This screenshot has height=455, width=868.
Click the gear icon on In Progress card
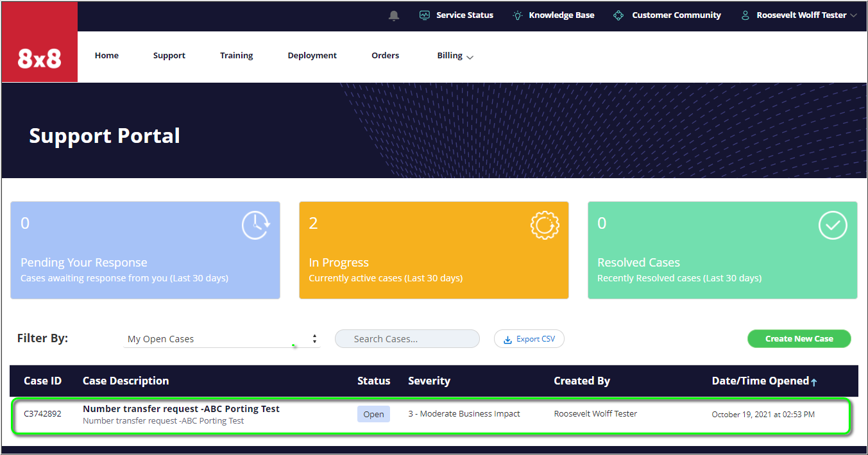(x=545, y=226)
